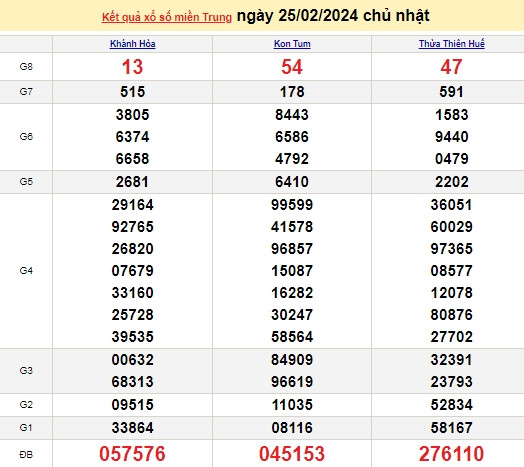Select G3 number 00632
The width and height of the screenshot is (524, 467).
tap(133, 360)
